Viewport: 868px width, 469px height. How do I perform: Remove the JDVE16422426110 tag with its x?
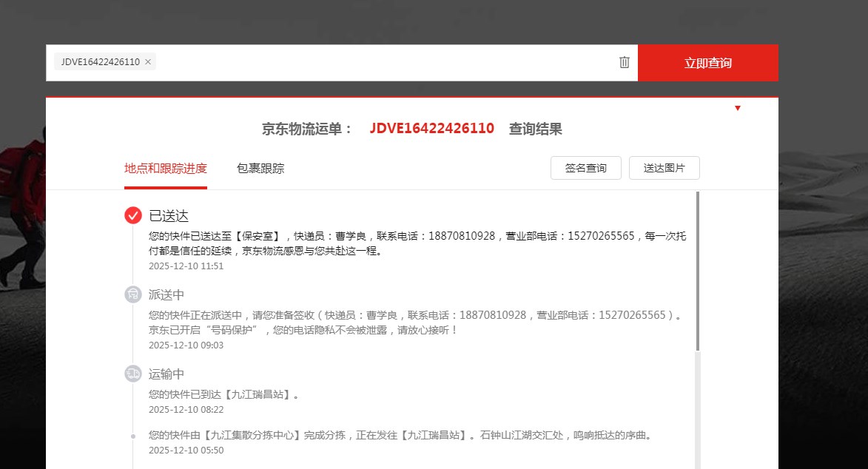(x=148, y=62)
